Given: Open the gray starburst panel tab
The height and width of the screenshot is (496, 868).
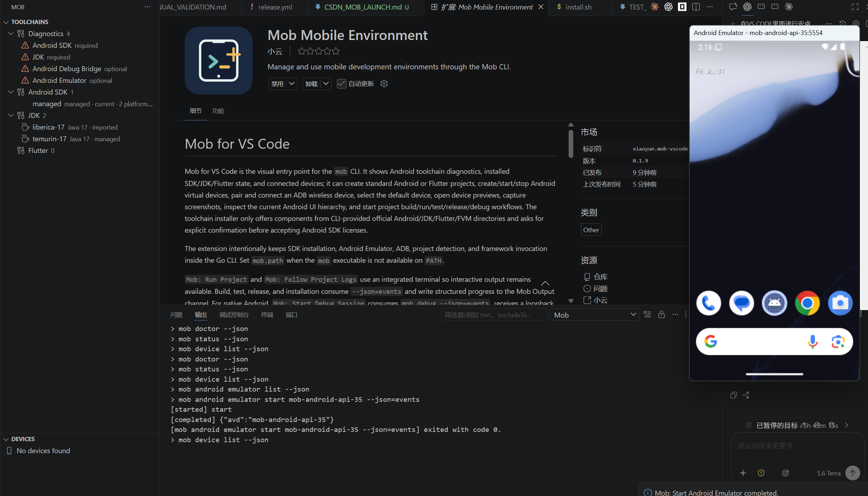Looking at the screenshot, I should [x=788, y=7].
